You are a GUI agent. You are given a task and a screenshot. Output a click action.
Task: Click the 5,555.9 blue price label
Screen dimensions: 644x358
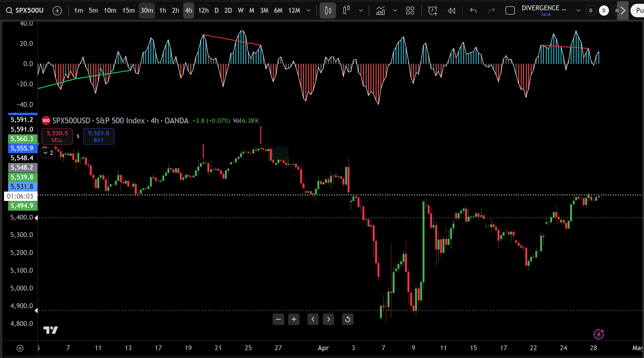(x=23, y=148)
